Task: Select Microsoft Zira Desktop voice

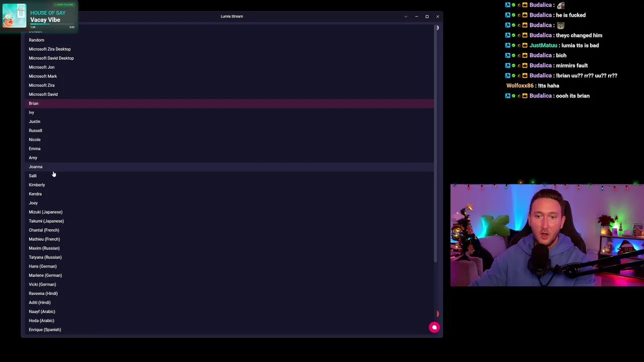Action: (x=229, y=49)
